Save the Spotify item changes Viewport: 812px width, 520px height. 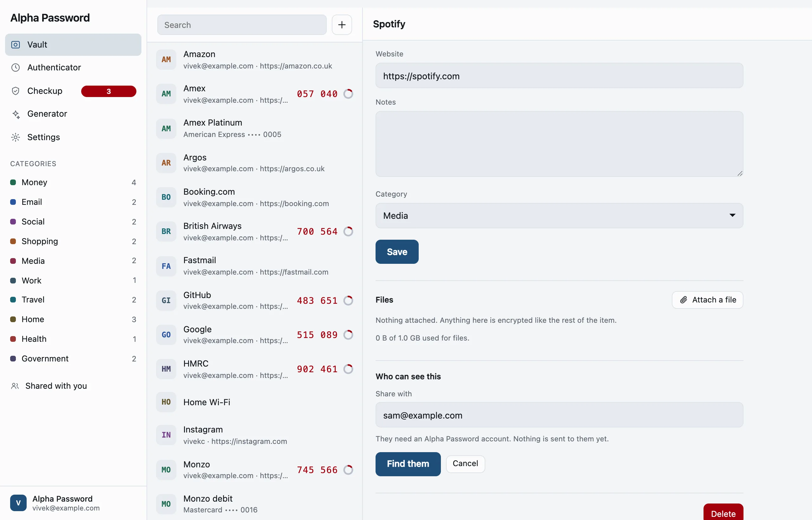coord(397,252)
